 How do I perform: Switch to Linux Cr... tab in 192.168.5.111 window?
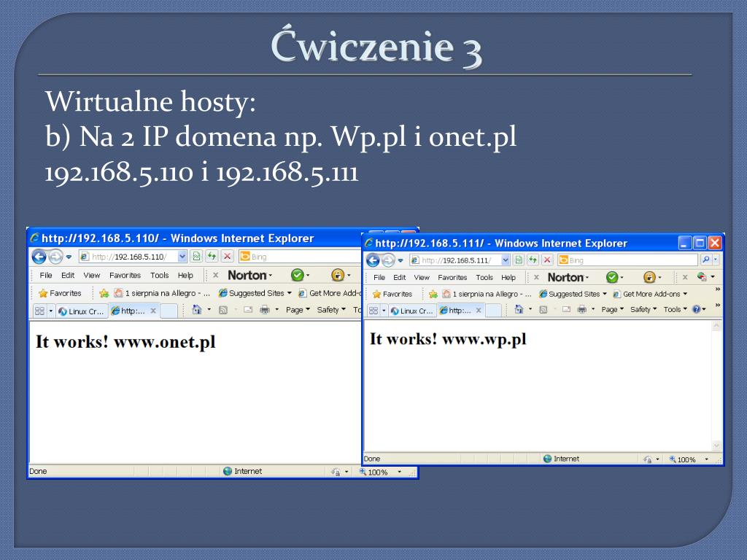click(413, 311)
